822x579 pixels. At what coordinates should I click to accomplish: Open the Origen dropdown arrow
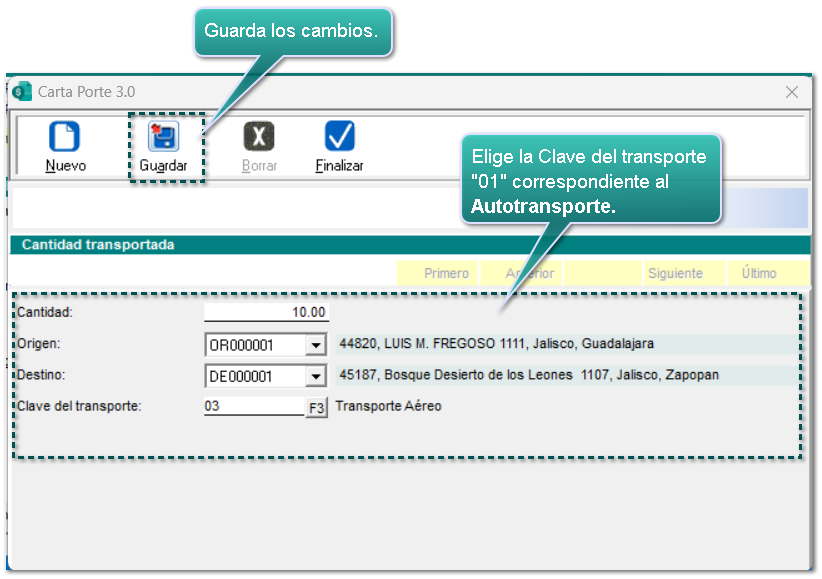[x=316, y=345]
